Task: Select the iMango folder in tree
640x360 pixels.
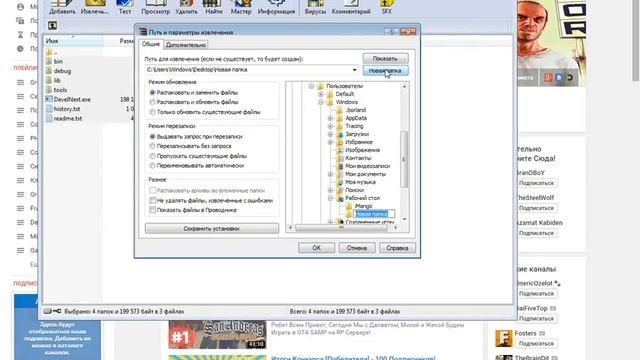Action: click(x=363, y=206)
